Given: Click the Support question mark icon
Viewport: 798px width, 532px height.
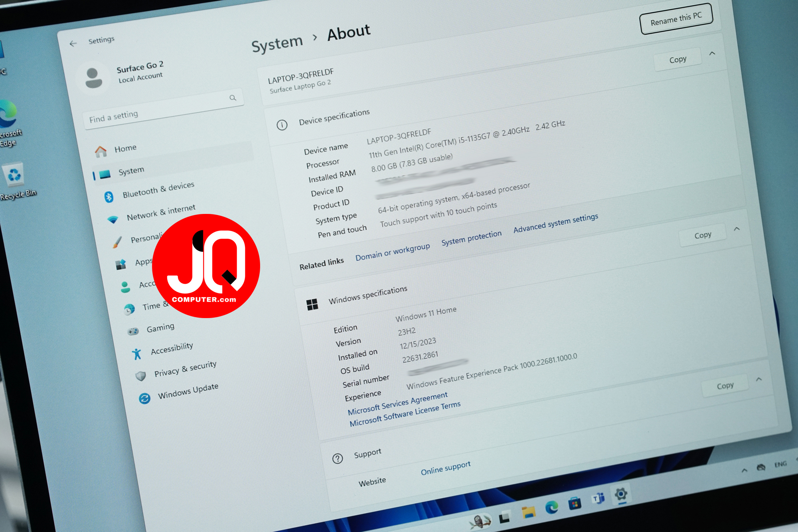Looking at the screenshot, I should (338, 458).
